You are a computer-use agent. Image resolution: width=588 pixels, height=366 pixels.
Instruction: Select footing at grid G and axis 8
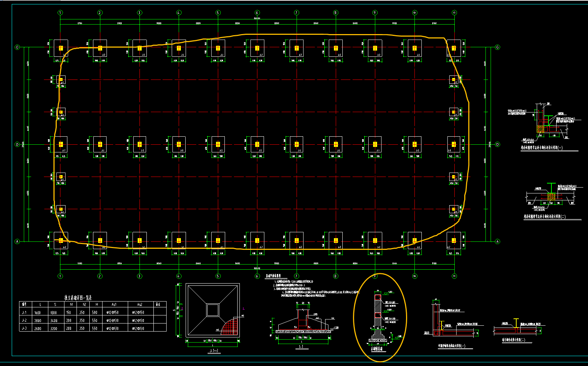tap(336, 48)
